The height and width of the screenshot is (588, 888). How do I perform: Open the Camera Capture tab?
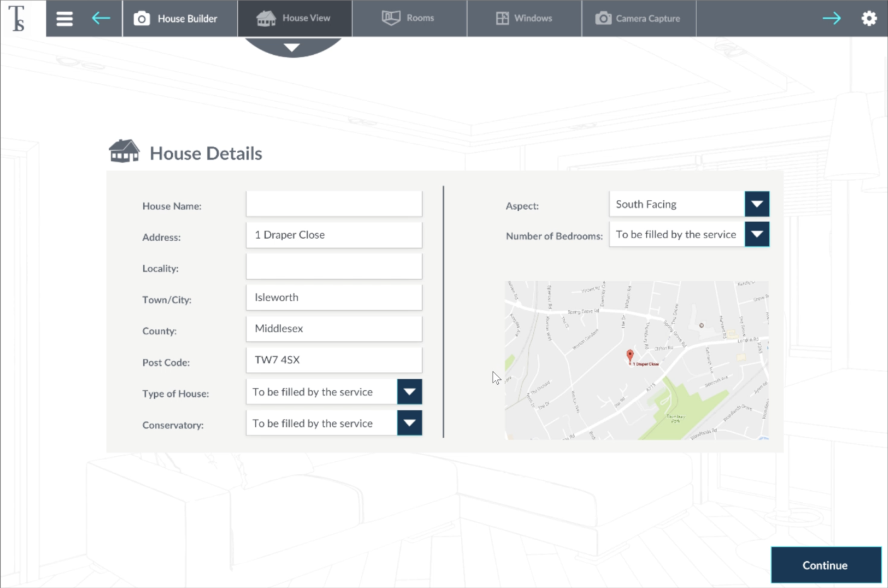pyautogui.click(x=638, y=18)
